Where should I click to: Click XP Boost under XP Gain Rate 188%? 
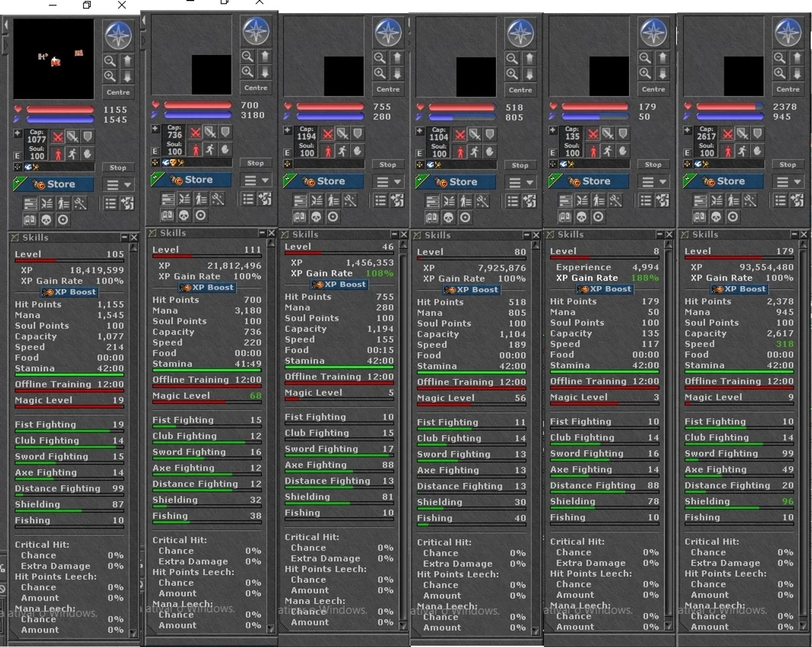(x=604, y=289)
